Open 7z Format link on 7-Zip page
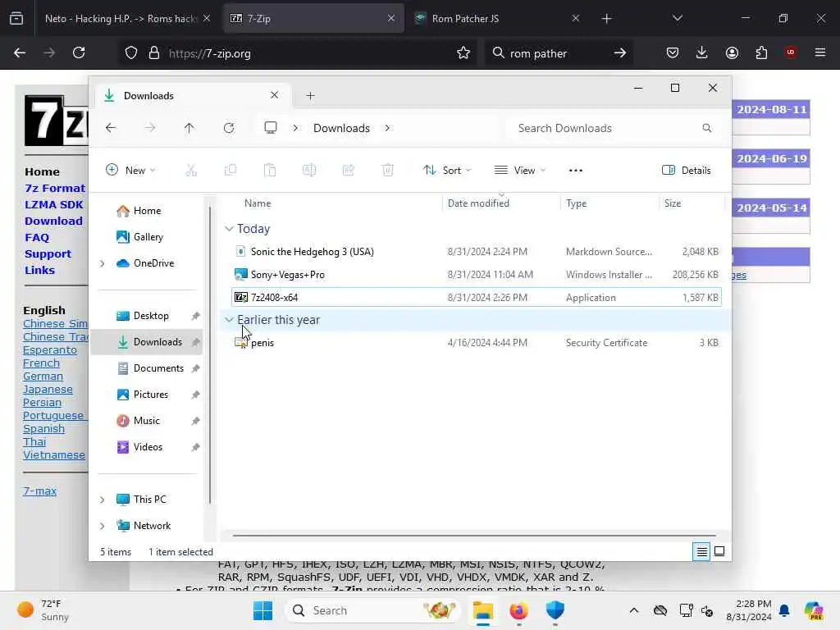 pos(55,188)
